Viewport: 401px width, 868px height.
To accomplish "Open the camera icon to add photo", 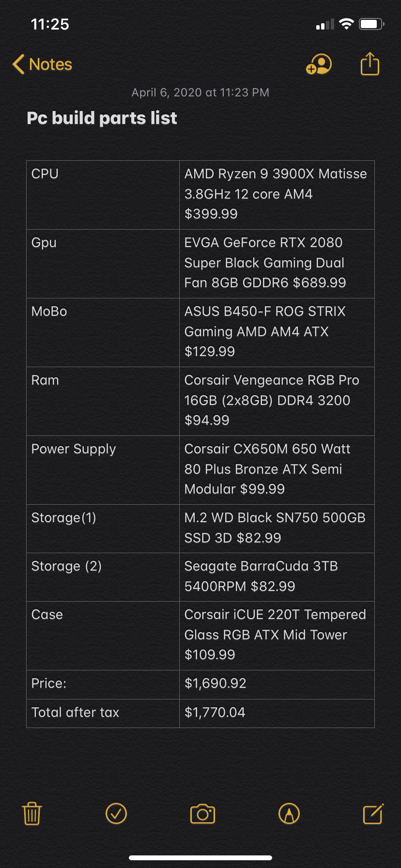I will pos(202,814).
